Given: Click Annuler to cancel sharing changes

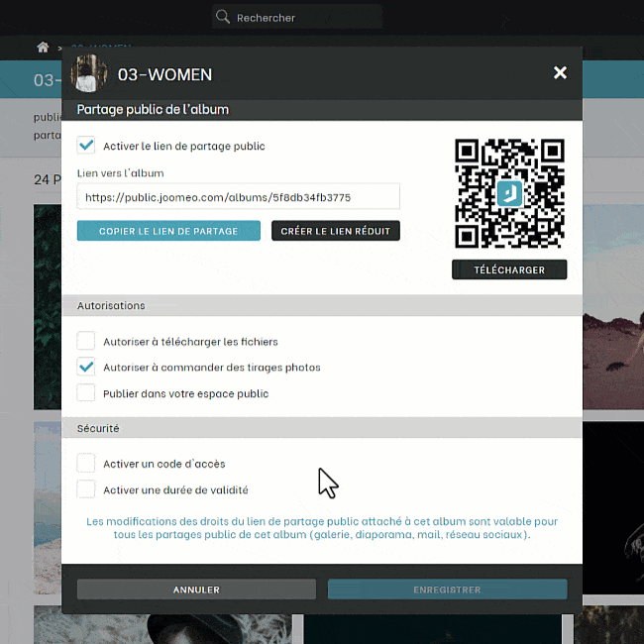Looking at the screenshot, I should tap(196, 590).
